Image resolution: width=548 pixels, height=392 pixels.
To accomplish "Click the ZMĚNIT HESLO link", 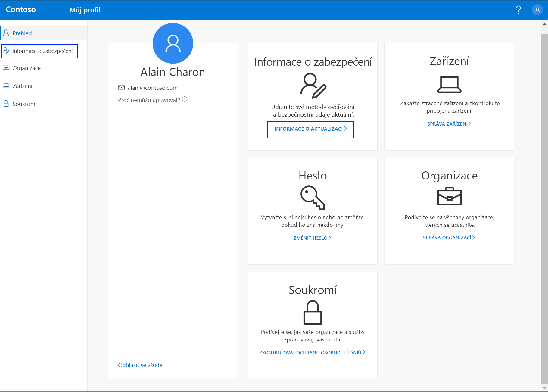I will pyautogui.click(x=313, y=238).
